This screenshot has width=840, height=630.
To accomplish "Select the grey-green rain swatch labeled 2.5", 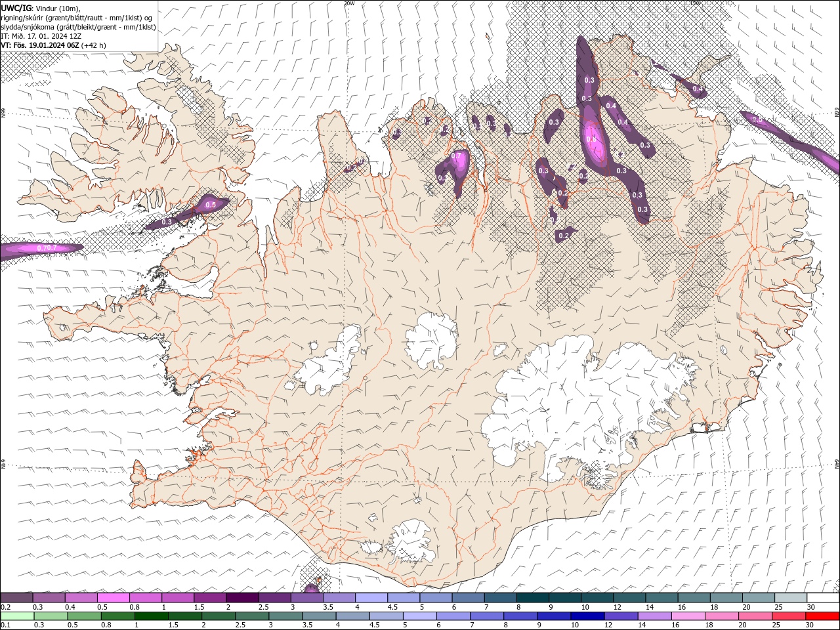I will tap(251, 616).
